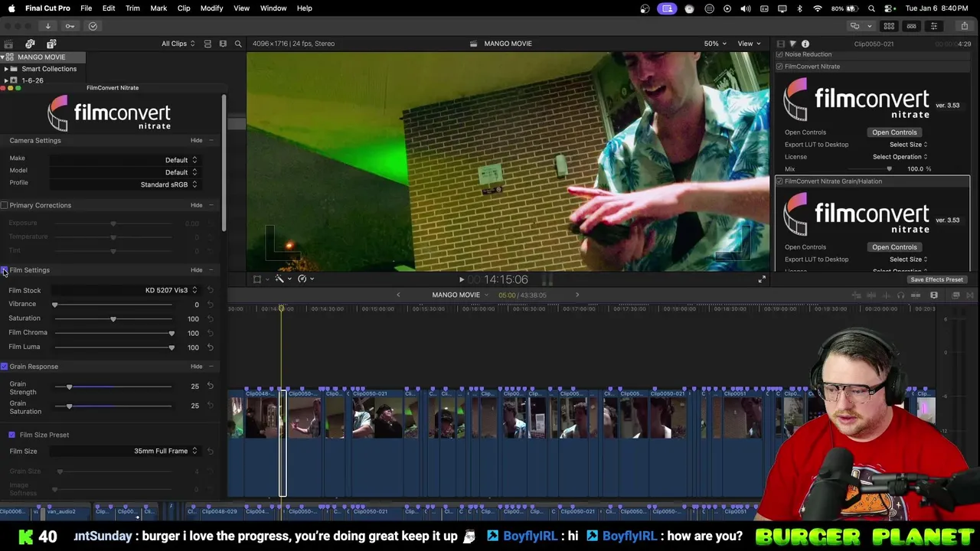The image size is (980, 551).
Task: Click Open Controls under Grain/Halation effect
Action: coord(894,247)
